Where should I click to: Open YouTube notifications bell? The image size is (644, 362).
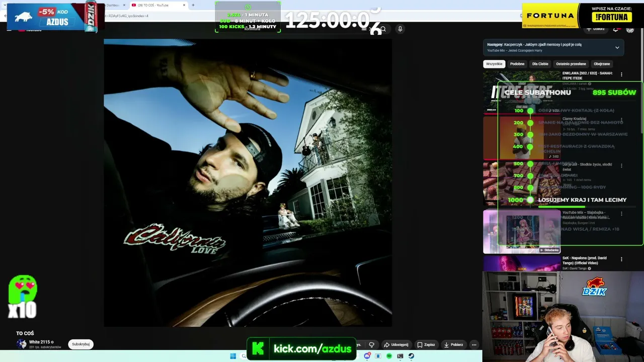(615, 29)
